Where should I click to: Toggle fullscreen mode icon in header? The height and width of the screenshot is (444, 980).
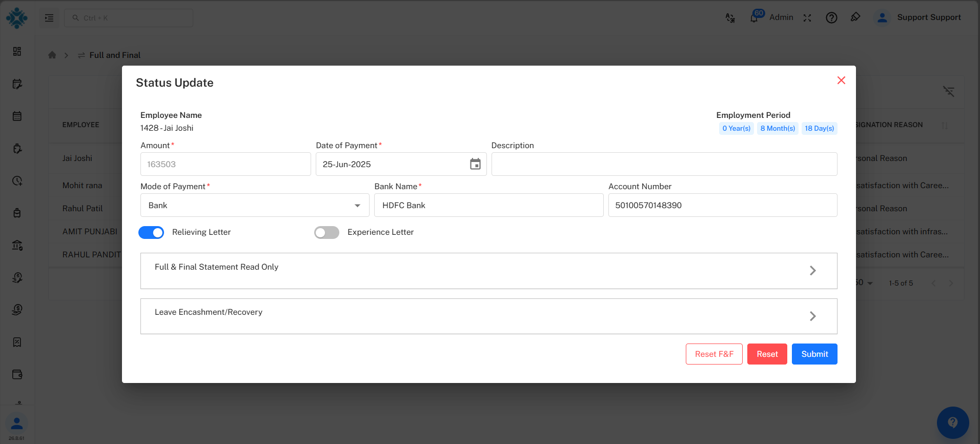point(807,18)
